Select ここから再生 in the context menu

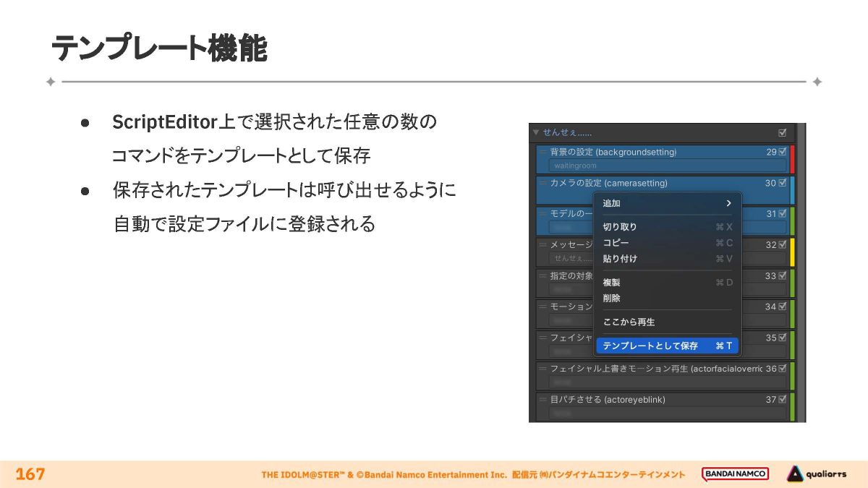(629, 322)
